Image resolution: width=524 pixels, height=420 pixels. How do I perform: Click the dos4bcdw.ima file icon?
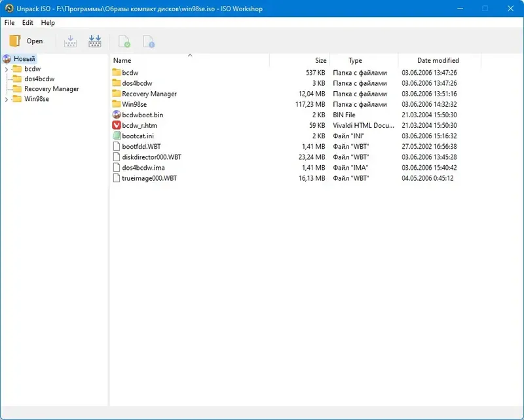coord(117,168)
